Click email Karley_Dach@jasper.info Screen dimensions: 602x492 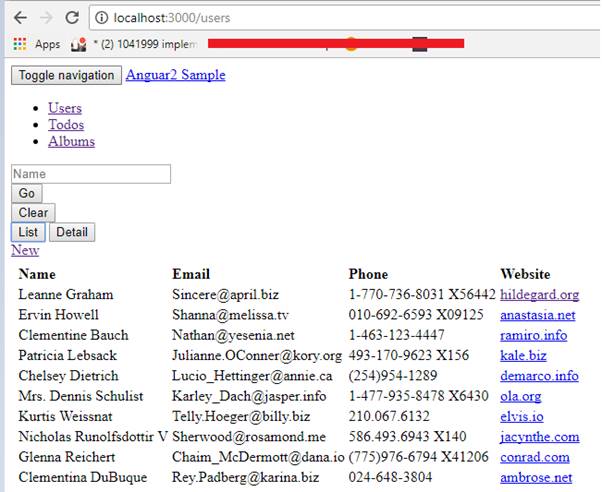(249, 396)
